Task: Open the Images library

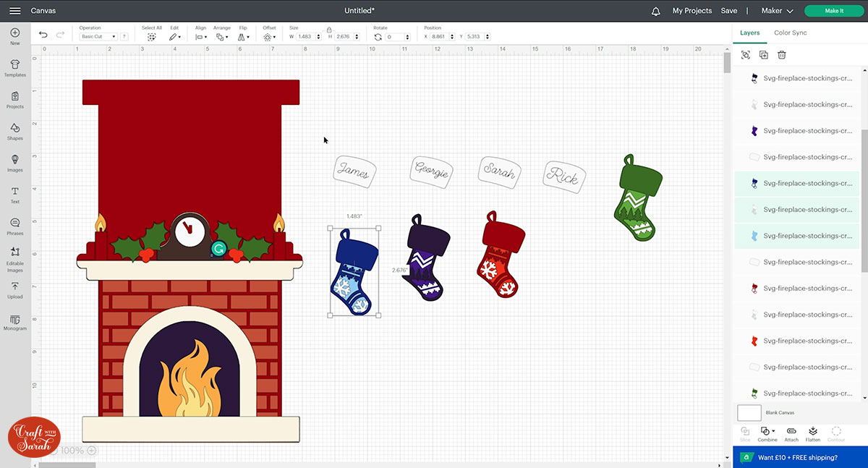Action: point(14,163)
